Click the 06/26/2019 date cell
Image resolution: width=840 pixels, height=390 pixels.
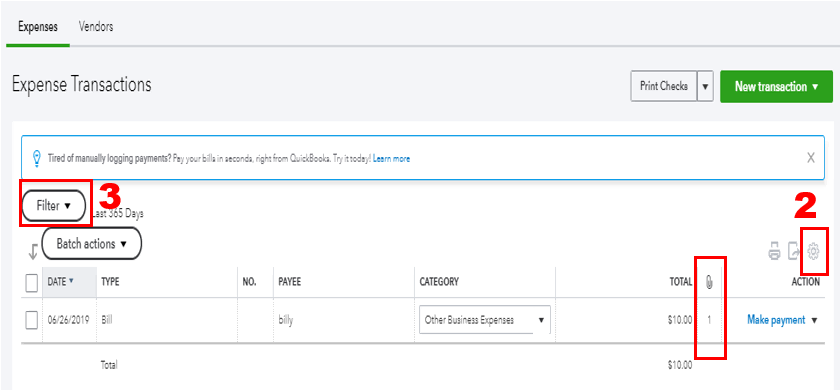pos(68,320)
